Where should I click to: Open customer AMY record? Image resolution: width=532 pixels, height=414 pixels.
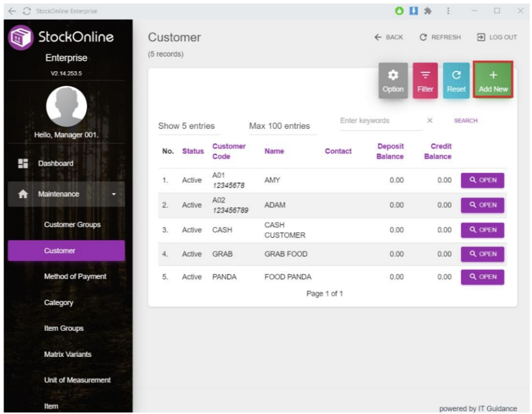(x=482, y=180)
